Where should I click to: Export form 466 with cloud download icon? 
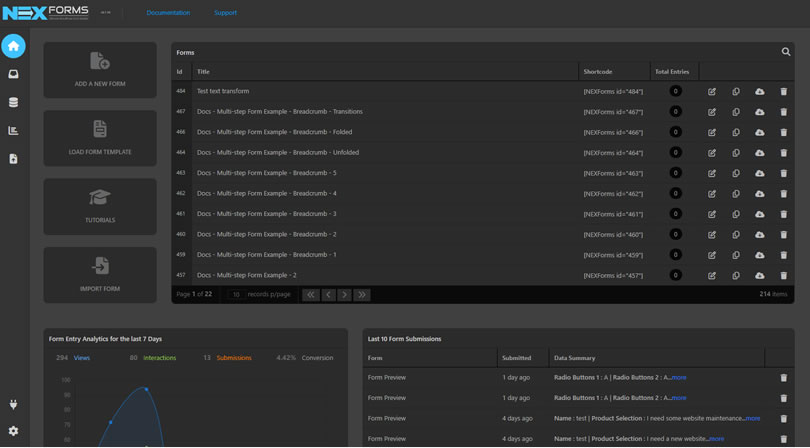click(x=759, y=132)
